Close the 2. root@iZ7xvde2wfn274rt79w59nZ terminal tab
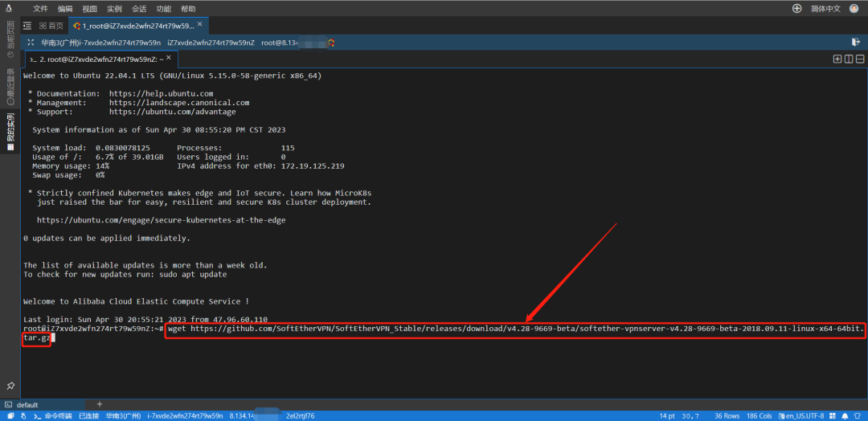Screen dimensions: 868x421 [x=168, y=58]
